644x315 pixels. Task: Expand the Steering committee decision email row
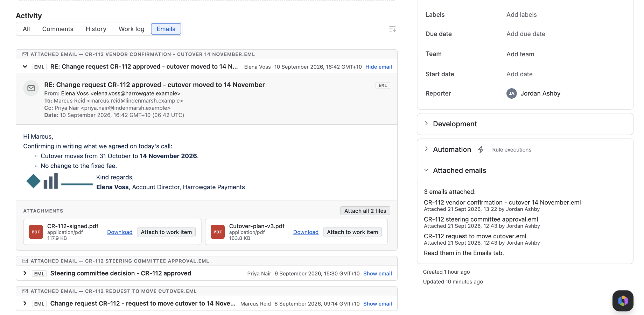tap(25, 273)
